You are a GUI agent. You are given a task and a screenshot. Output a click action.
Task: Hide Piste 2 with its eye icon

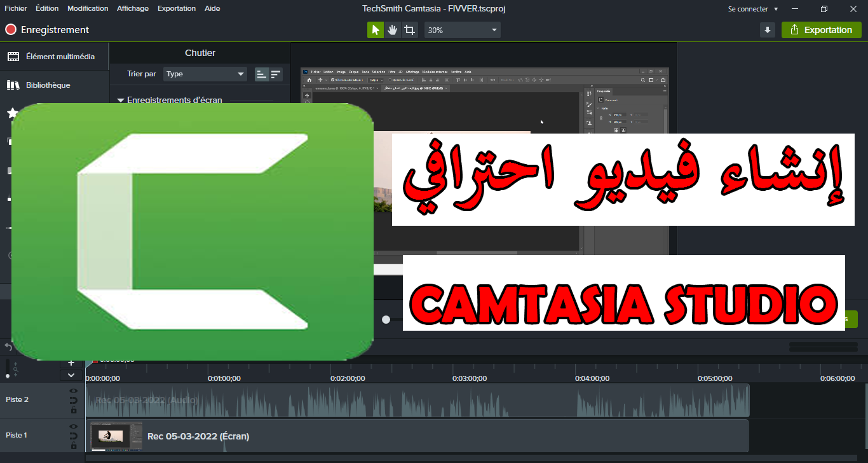[74, 392]
